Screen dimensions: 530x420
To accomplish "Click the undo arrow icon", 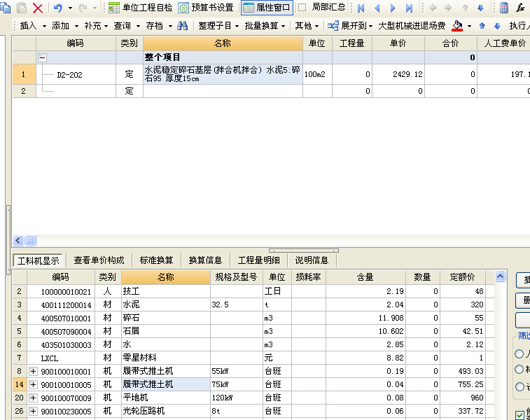I will (x=58, y=8).
